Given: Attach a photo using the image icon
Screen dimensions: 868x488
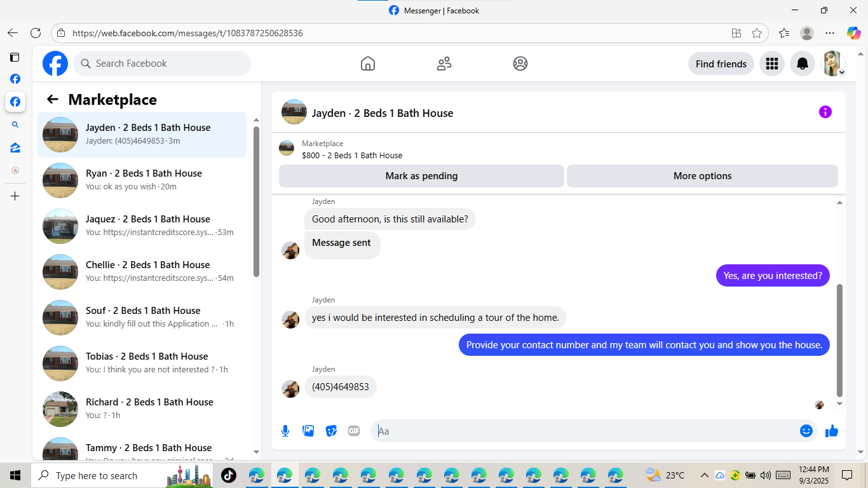Looking at the screenshot, I should click(308, 431).
